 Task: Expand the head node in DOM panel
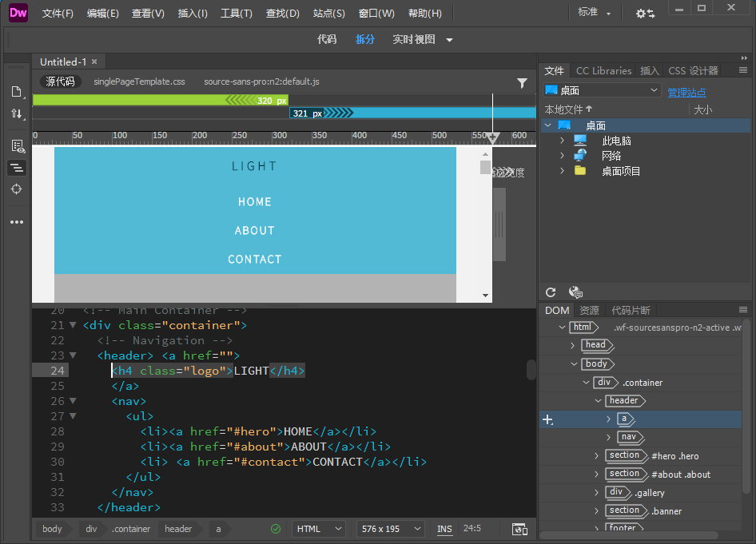[x=572, y=345]
